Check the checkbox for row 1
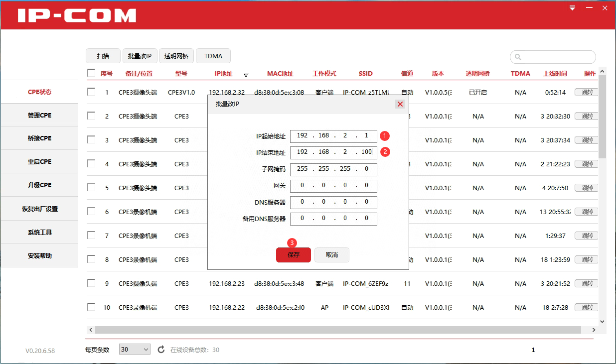The height and width of the screenshot is (364, 616). [91, 92]
